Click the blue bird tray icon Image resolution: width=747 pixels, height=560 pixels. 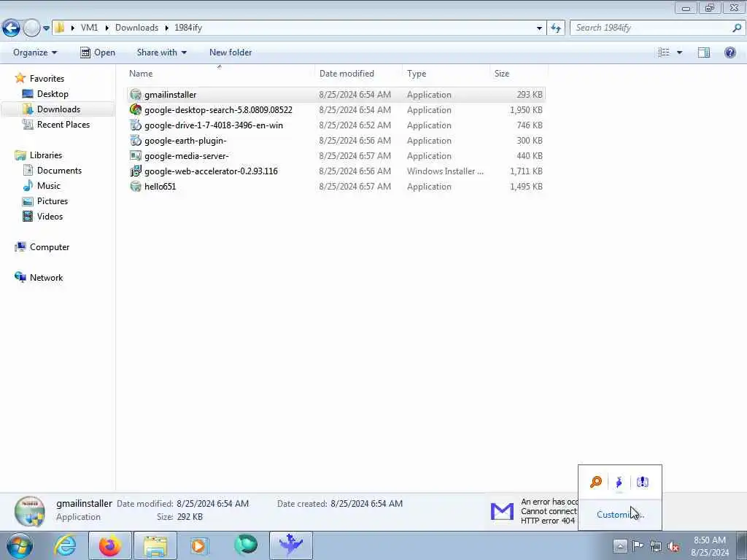(x=619, y=483)
